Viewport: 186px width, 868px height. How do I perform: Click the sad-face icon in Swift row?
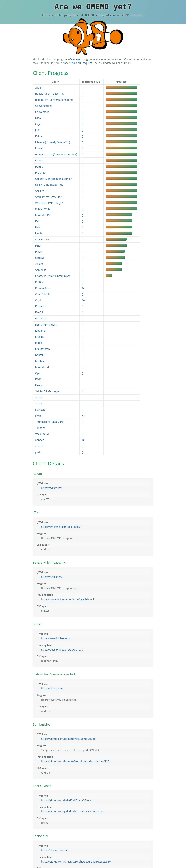point(83,416)
